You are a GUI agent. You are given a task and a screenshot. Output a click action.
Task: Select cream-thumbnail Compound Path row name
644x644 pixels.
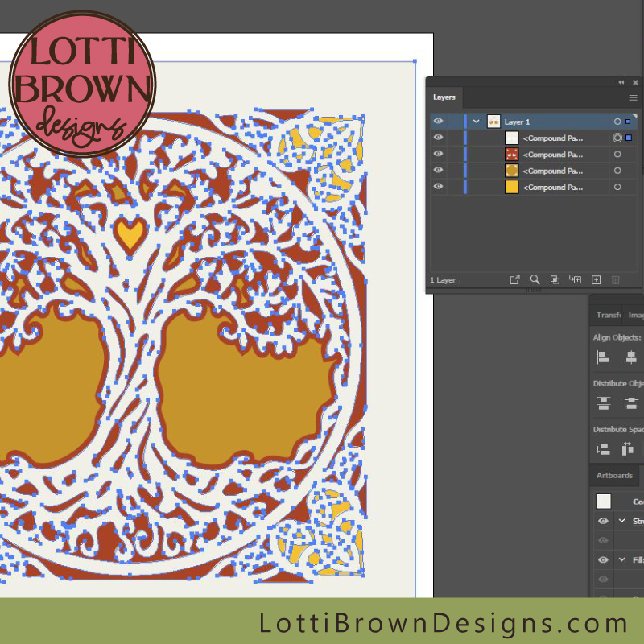coord(553,138)
